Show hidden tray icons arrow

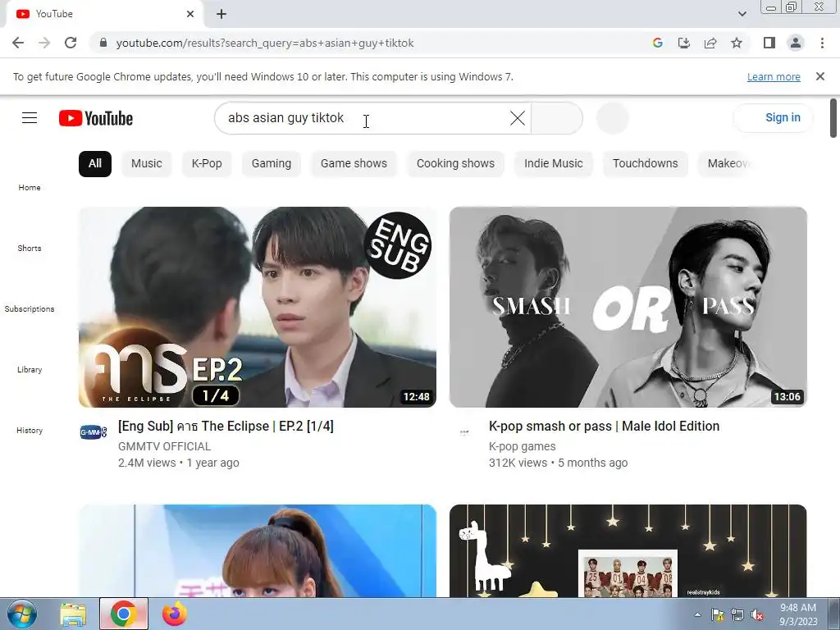click(x=697, y=614)
